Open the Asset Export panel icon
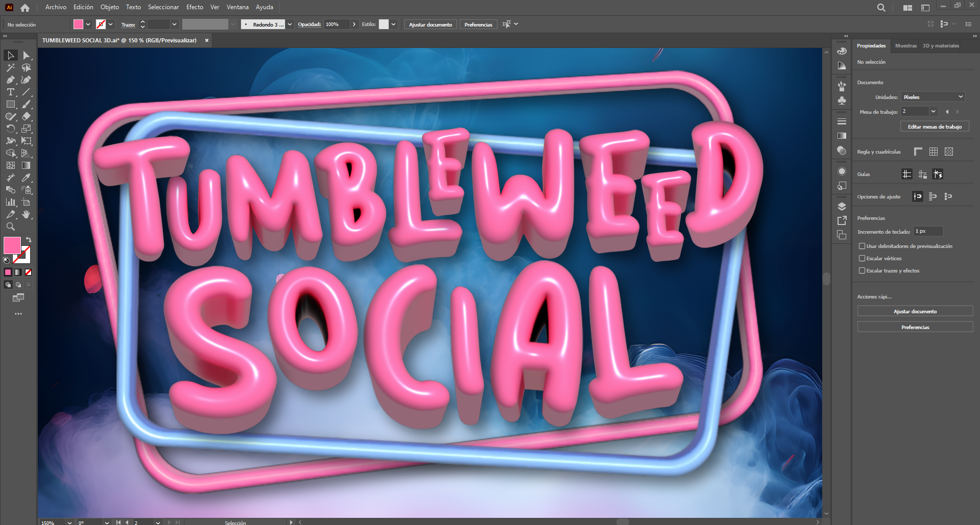The width and height of the screenshot is (980, 525). click(842, 220)
